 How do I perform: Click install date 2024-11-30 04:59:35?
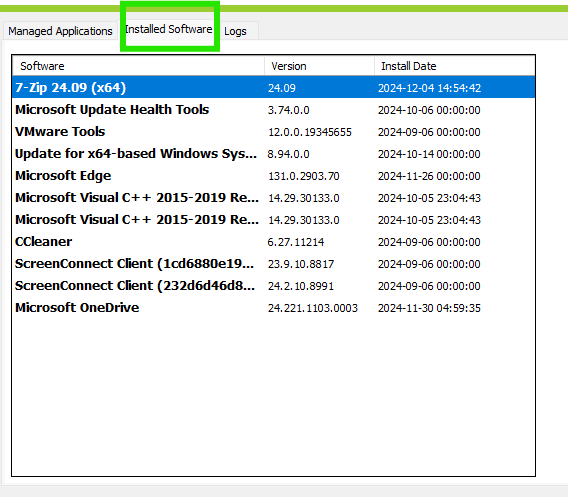pos(429,308)
